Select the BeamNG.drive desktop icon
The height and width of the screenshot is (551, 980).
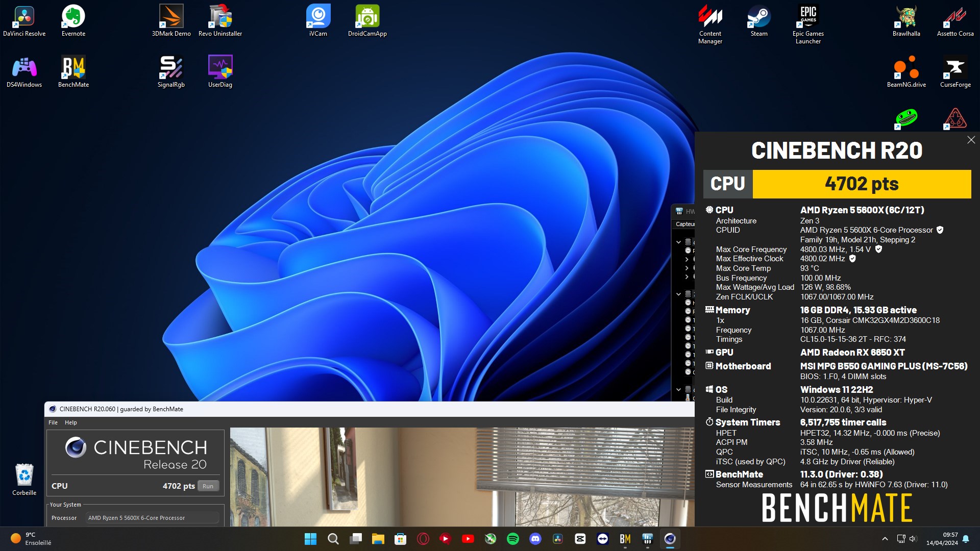click(906, 72)
